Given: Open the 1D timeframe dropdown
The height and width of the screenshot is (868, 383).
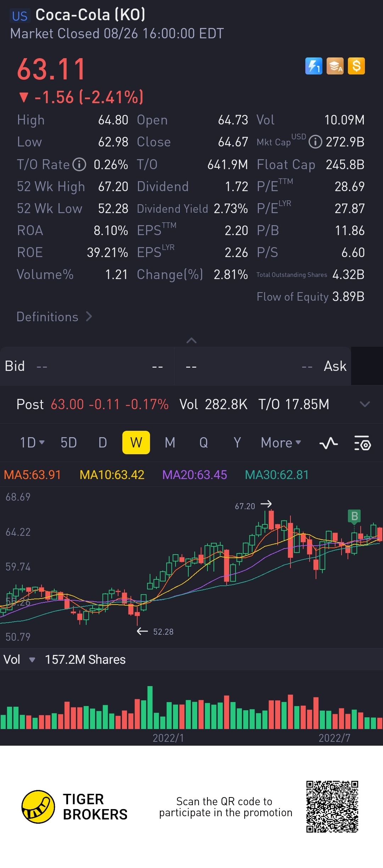Looking at the screenshot, I should tap(32, 443).
